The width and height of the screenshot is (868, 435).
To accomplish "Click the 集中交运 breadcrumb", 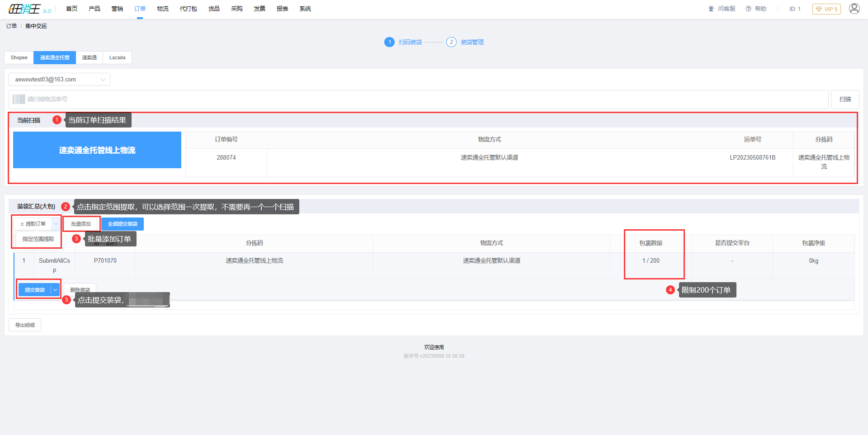I will [36, 26].
